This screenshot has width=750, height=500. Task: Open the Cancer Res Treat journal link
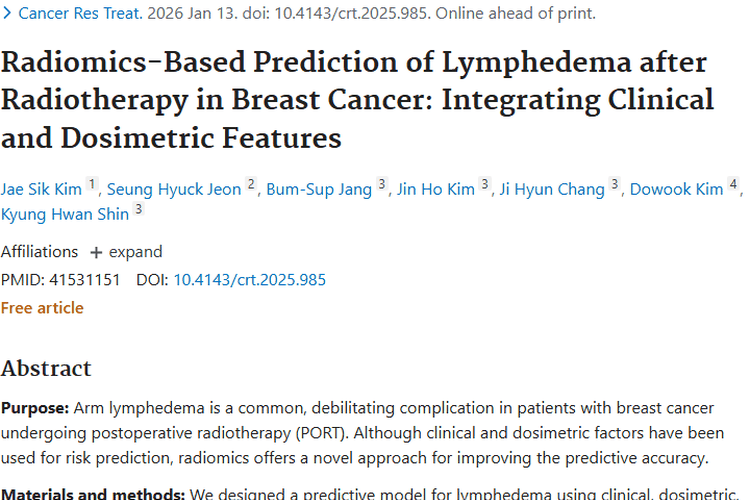pyautogui.click(x=79, y=14)
